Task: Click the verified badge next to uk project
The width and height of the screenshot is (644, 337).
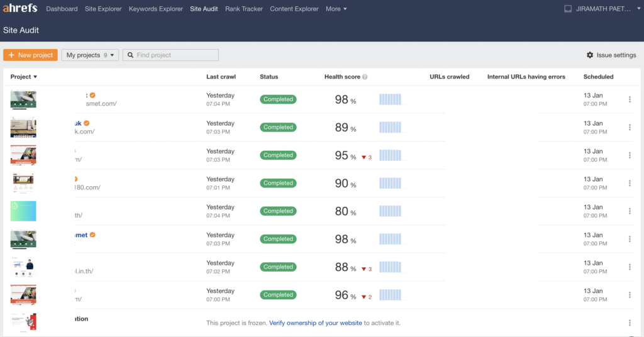Action: 87,123
